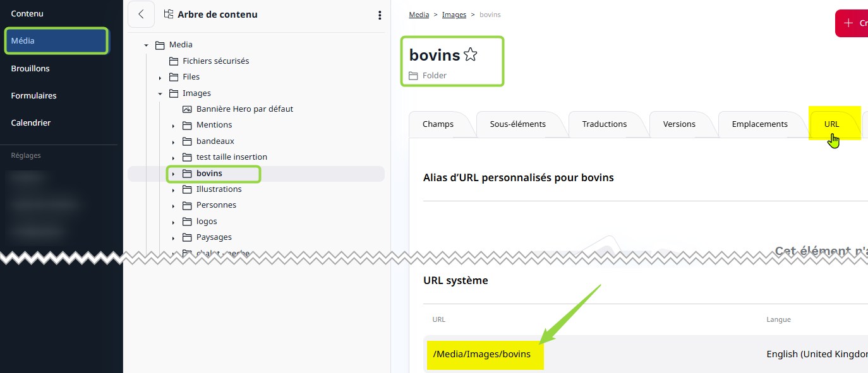
Task: Click the folder icon of the Media root
Action: click(x=160, y=45)
